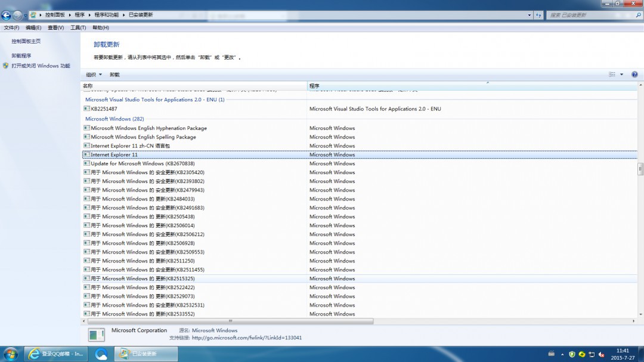Click the control panel address bar icon
This screenshot has height=362, width=644.
point(33,15)
